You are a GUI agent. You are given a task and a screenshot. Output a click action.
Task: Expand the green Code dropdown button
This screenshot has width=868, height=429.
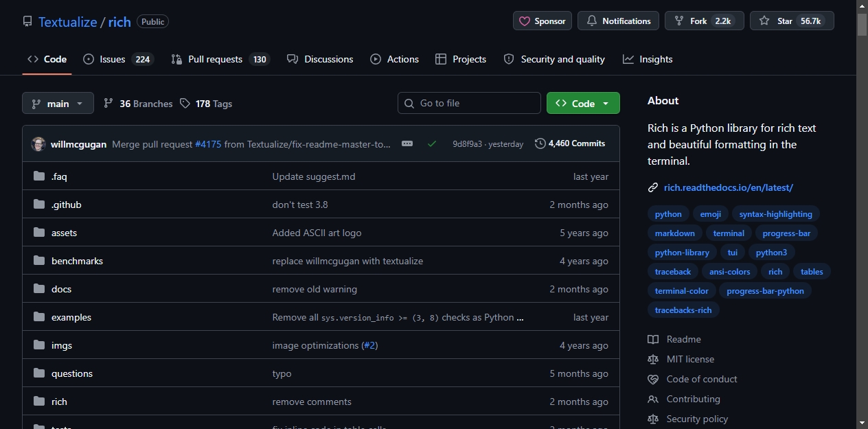click(583, 103)
